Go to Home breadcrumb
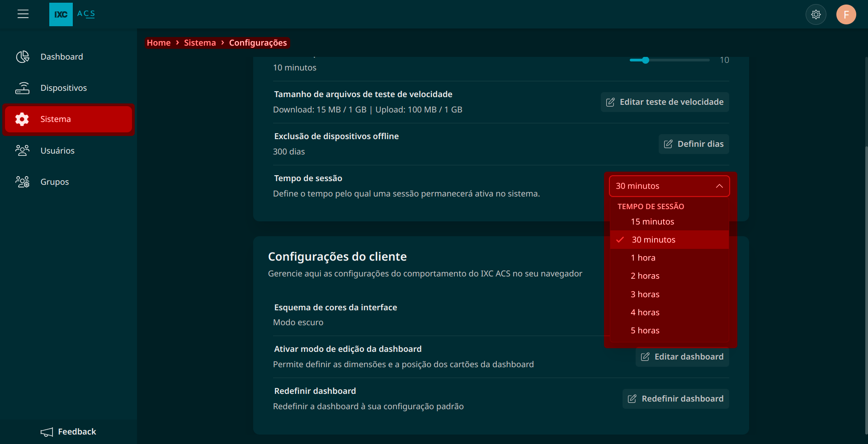The width and height of the screenshot is (868, 444). [x=159, y=42]
